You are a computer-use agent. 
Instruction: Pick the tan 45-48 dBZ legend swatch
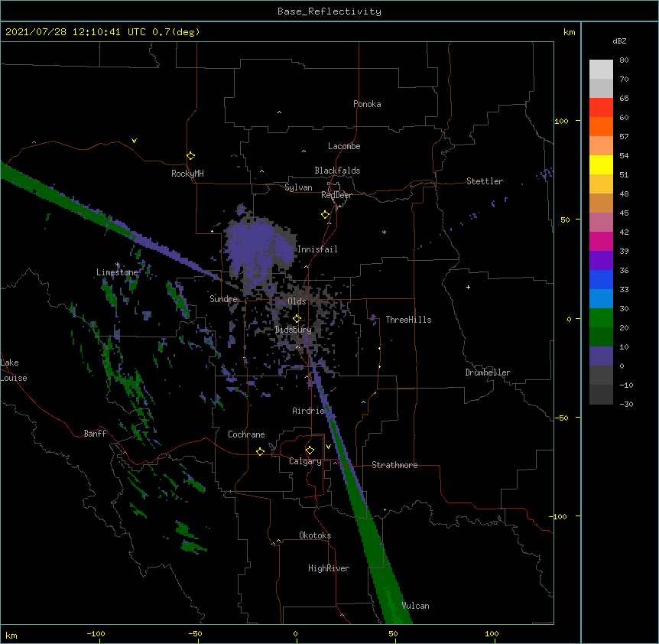tap(601, 203)
